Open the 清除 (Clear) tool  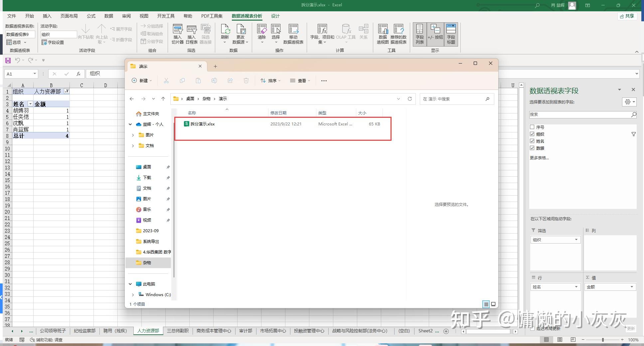[262, 33]
